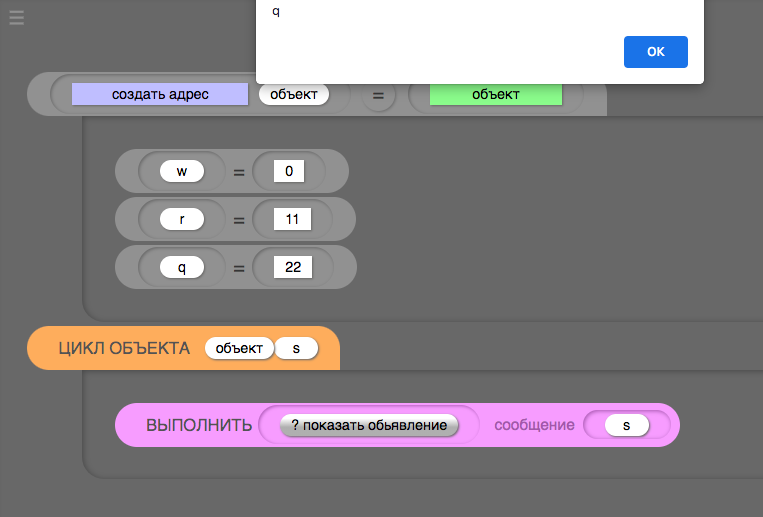Click the 'объект' pill in loop block
The image size is (763, 517).
click(x=239, y=348)
